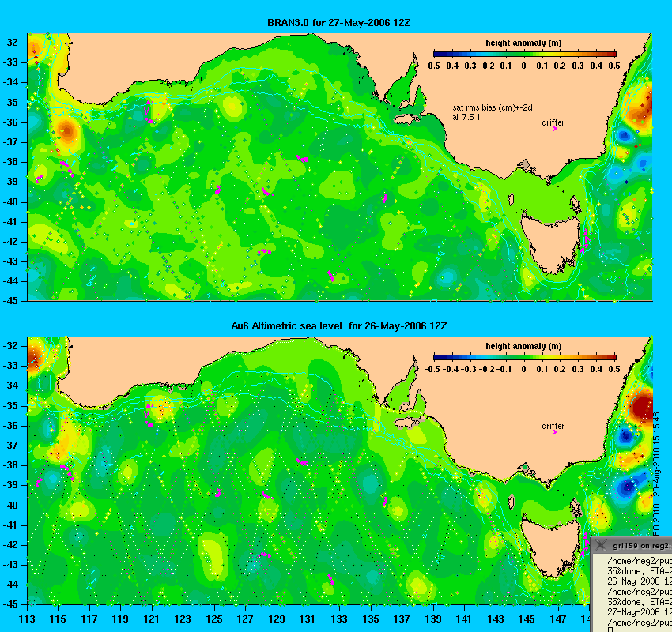Click the '-33' latitude label of the Altimetric plot
Viewport: 672px width, 632px height.
coord(10,366)
